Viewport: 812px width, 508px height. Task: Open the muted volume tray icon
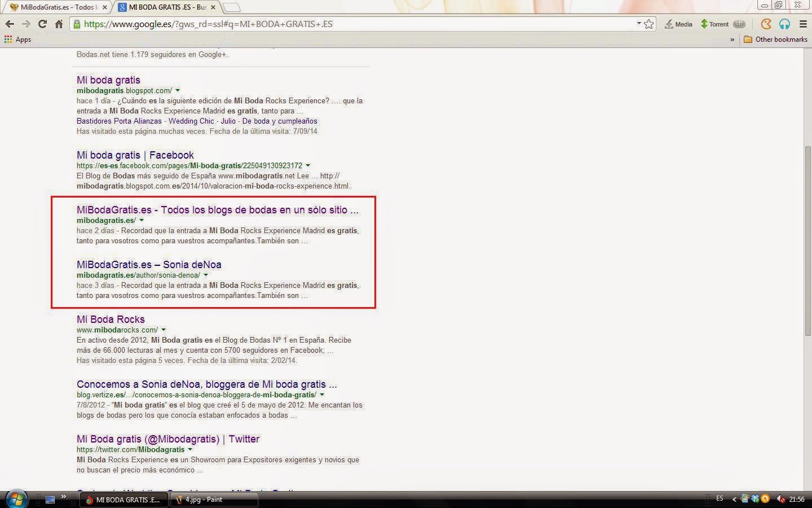coord(781,499)
